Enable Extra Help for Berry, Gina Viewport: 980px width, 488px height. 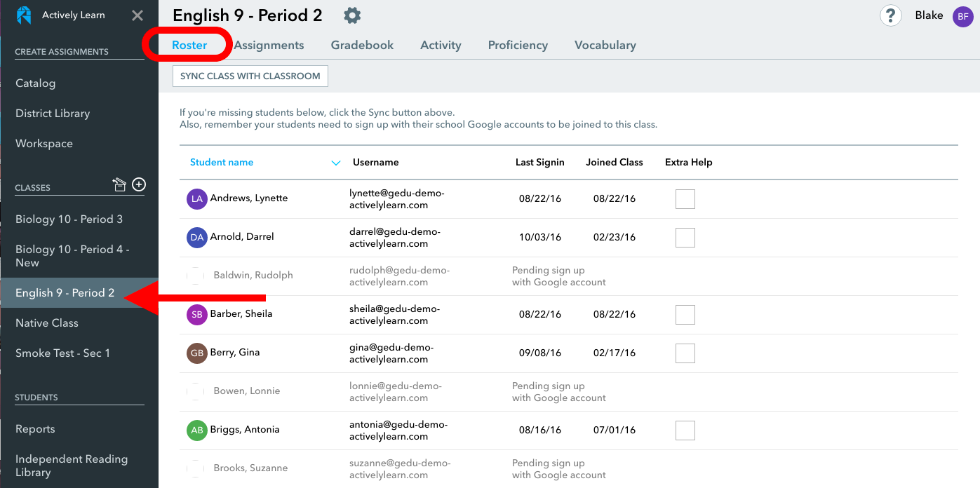tap(685, 353)
